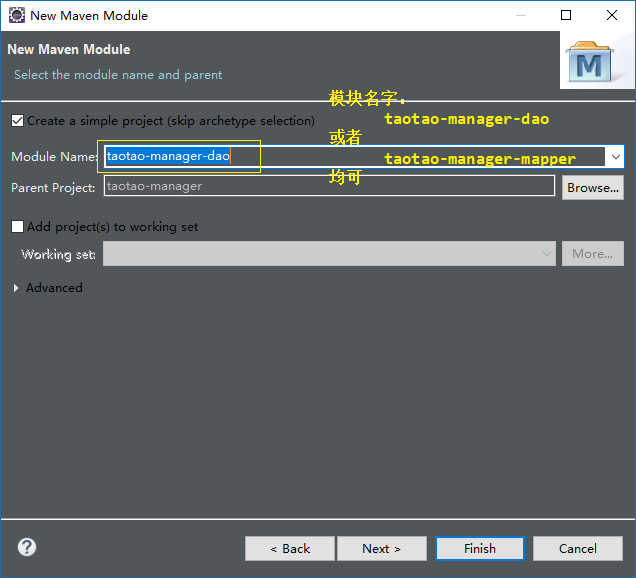Click the 'Module Name:' label

pyautogui.click(x=54, y=157)
